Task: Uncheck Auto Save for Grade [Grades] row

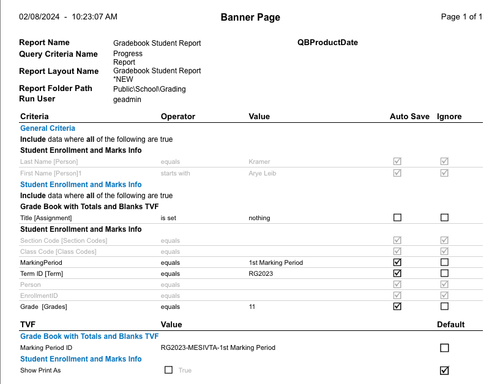Action: point(397,306)
